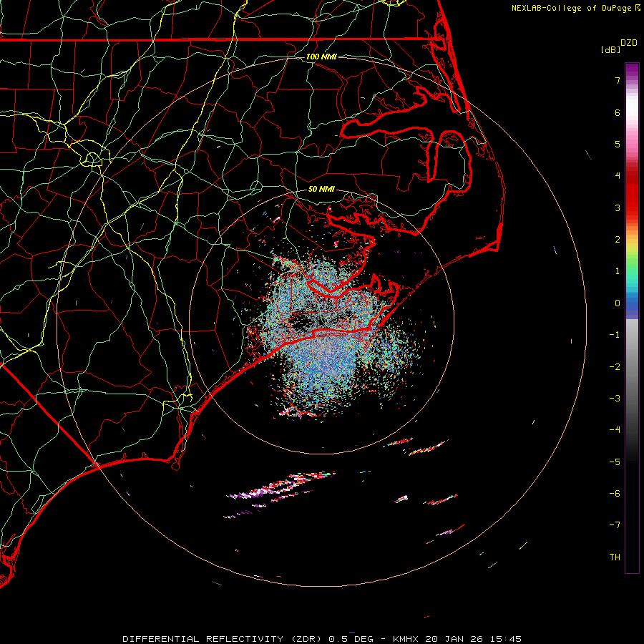Click the -3 value on the color scale
The image size is (644, 644).
click(615, 399)
